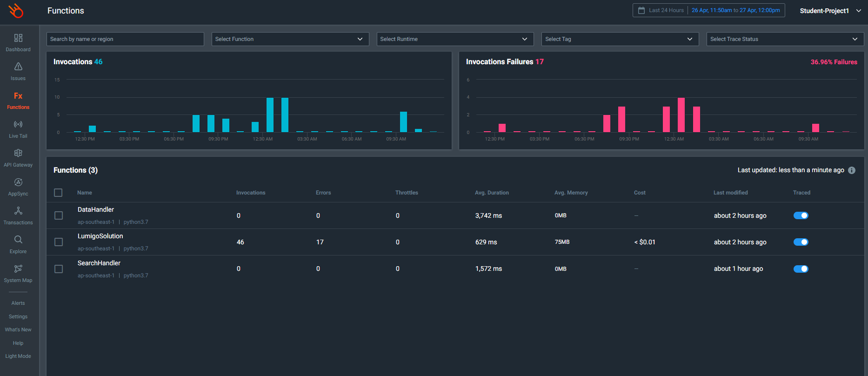Open the DataHandler function link
The width and height of the screenshot is (868, 376).
pos(96,209)
